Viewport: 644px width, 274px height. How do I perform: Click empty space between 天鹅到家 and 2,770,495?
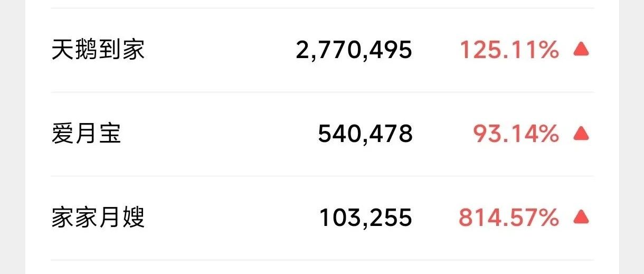coord(220,51)
